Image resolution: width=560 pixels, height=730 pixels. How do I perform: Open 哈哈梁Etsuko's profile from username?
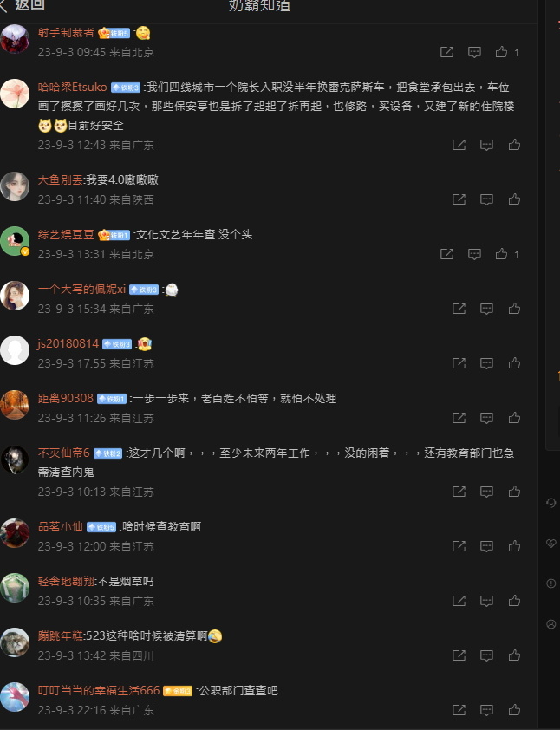click(x=72, y=87)
